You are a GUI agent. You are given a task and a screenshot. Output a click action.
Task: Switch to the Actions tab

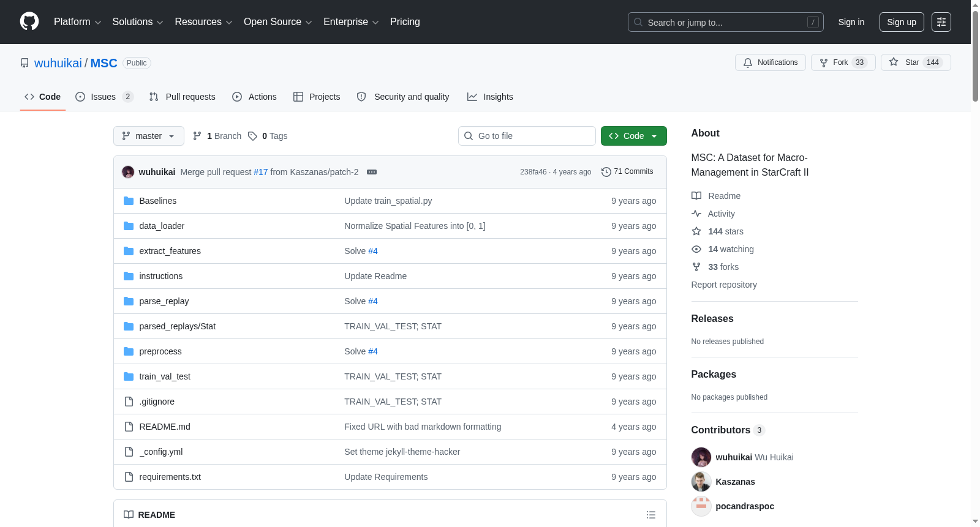(x=254, y=97)
